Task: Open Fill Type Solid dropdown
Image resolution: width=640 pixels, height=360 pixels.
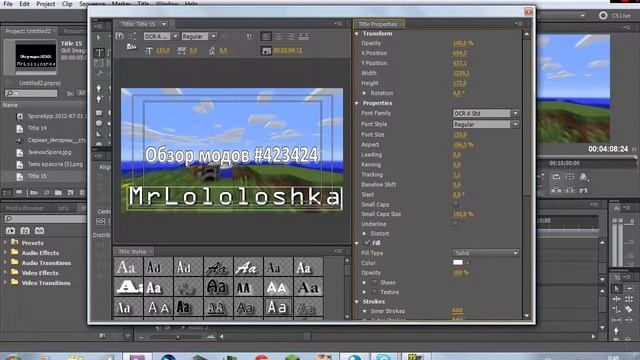Action: [x=486, y=253]
